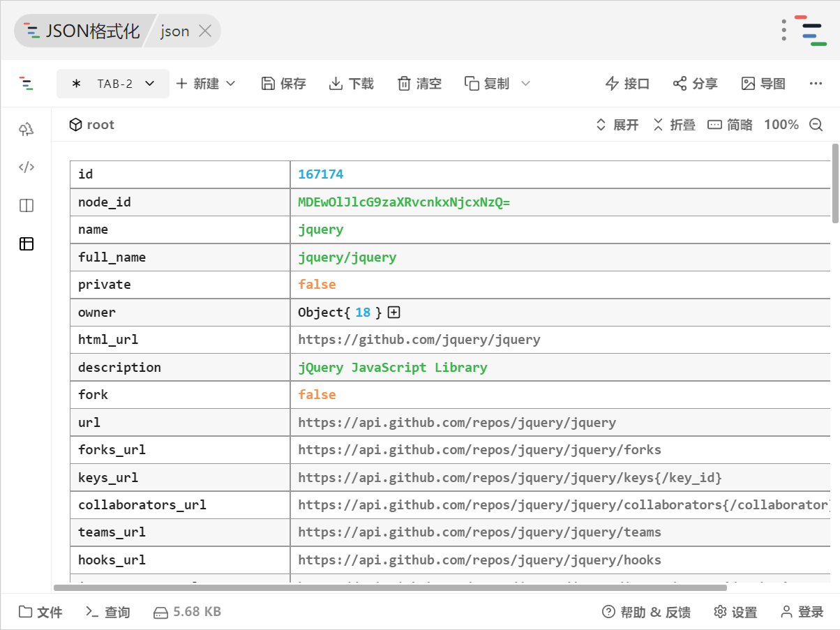Expand all nodes with 展开
840x630 pixels.
pos(617,125)
